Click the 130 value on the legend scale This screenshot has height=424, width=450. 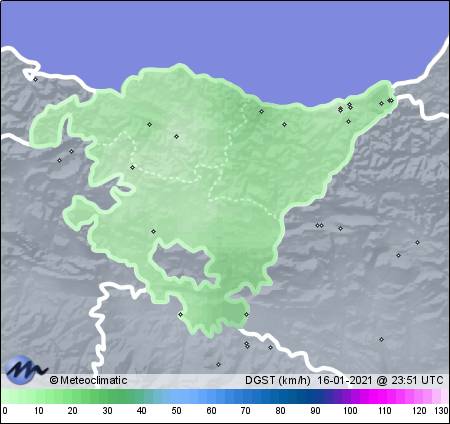tap(441, 411)
